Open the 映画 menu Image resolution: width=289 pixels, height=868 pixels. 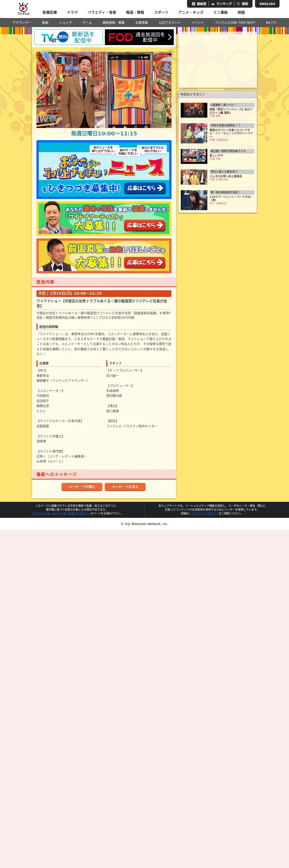(x=241, y=12)
